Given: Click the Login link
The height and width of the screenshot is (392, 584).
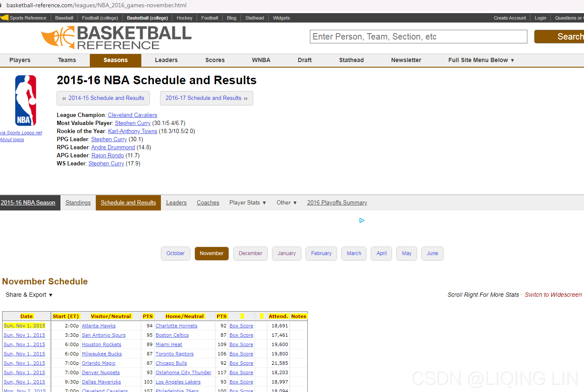Looking at the screenshot, I should point(540,18).
